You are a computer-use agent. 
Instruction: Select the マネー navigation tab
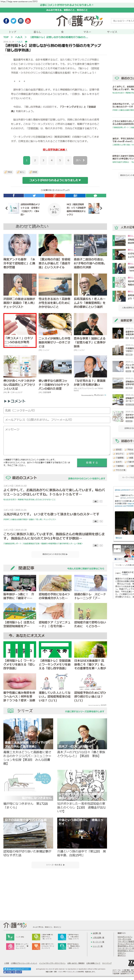tap(87, 32)
